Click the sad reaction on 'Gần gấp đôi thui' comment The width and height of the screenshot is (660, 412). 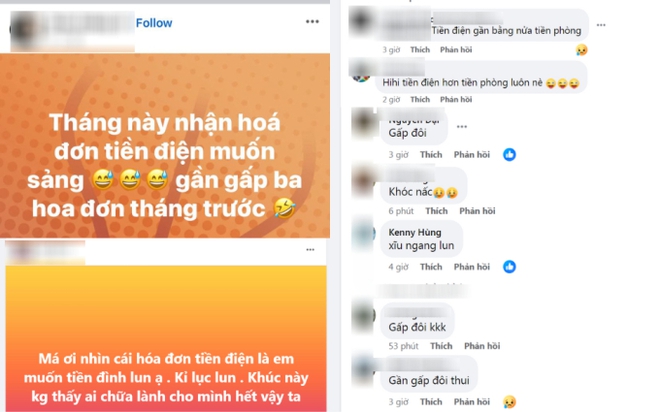pos(509,401)
